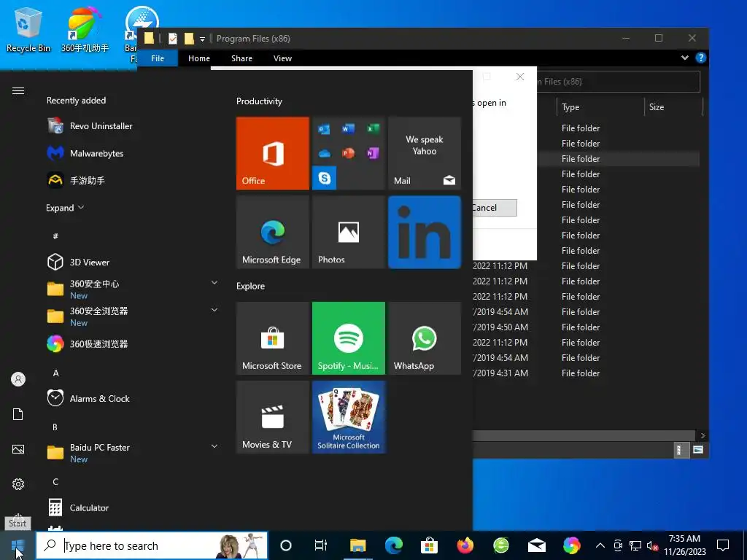Open user account icon in Start sidebar

click(18, 379)
